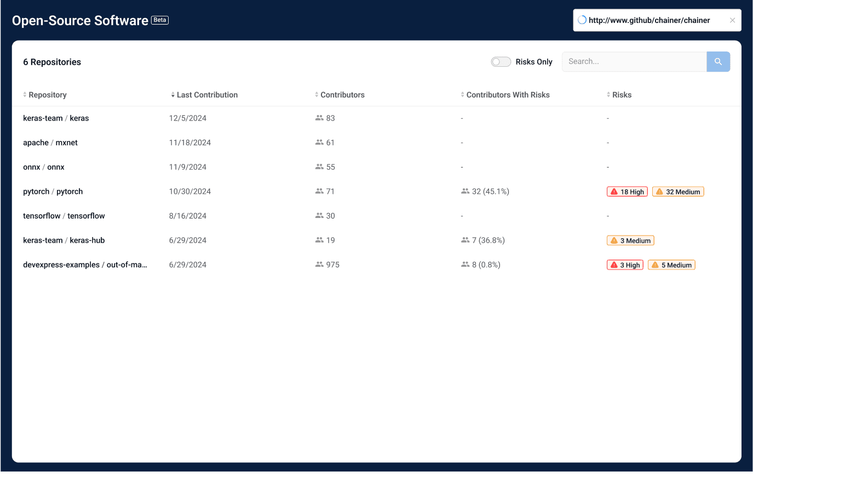The width and height of the screenshot is (868, 488).
Task: Sort by Last Contribution column
Action: coord(207,95)
